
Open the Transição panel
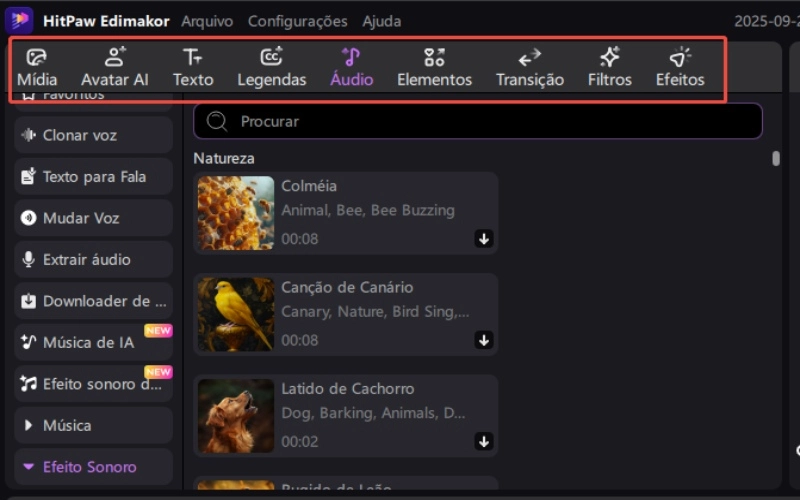coord(529,68)
